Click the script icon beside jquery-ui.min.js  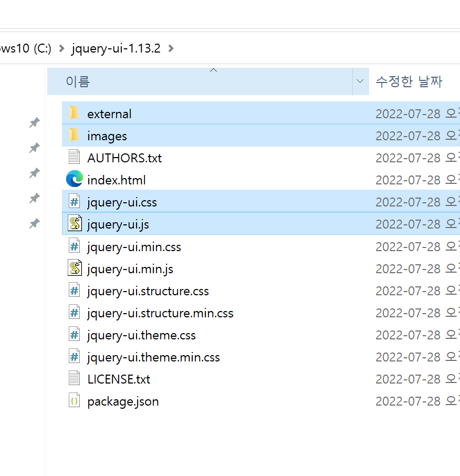click(75, 267)
